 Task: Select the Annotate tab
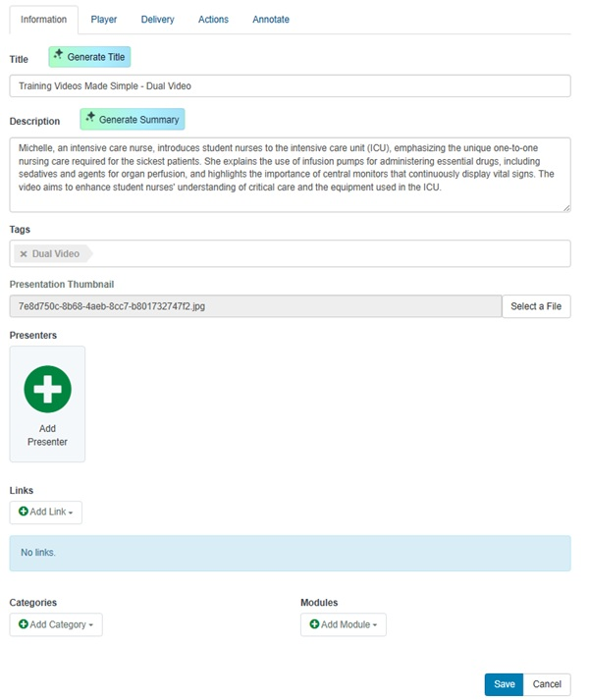click(x=271, y=20)
